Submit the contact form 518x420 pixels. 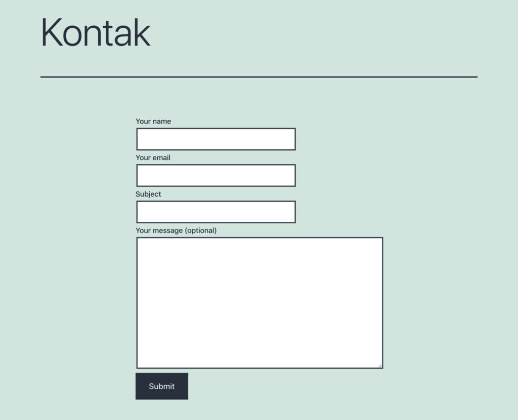162,386
